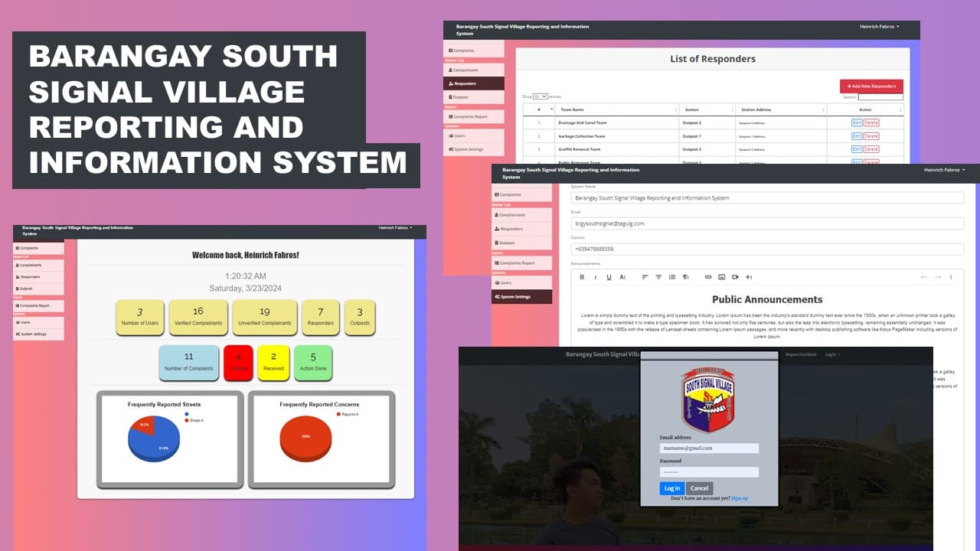
Task: Select the Bold icon in the announcements editor
Action: pyautogui.click(x=582, y=277)
